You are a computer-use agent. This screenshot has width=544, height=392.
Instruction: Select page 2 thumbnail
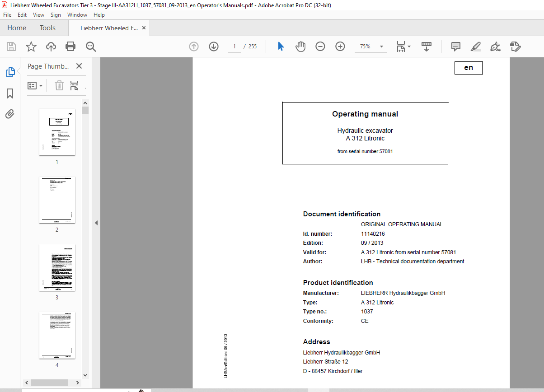point(57,200)
